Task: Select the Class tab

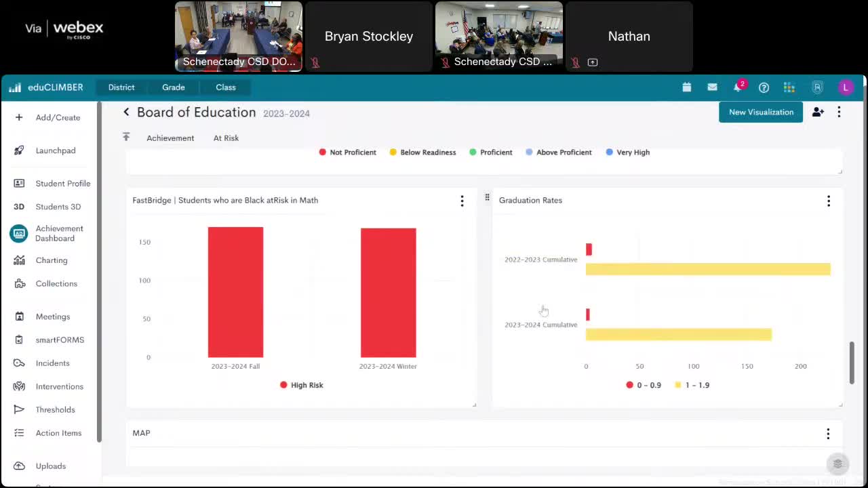Action: [226, 87]
